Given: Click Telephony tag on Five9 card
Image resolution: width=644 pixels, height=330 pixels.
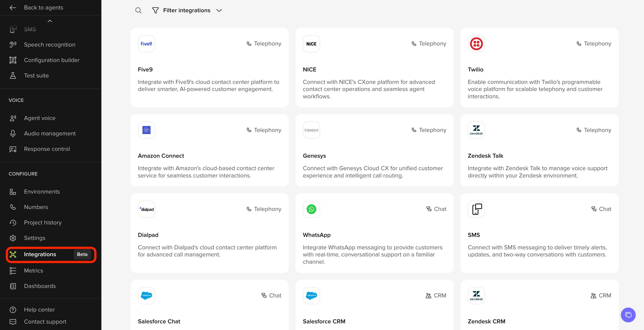Looking at the screenshot, I should (x=264, y=44).
